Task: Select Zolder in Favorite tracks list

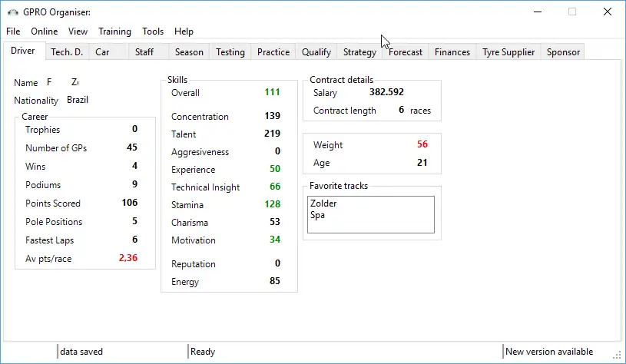Action: [324, 204]
